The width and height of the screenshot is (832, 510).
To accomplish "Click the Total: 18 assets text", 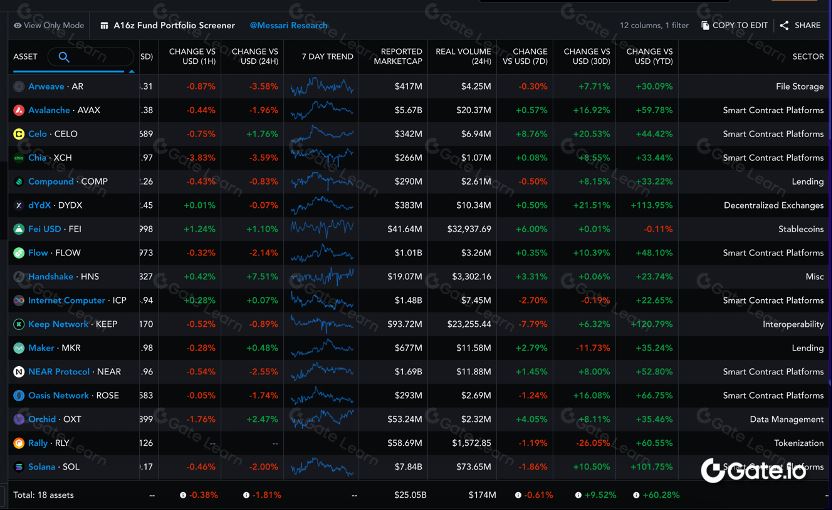I will pos(44,495).
